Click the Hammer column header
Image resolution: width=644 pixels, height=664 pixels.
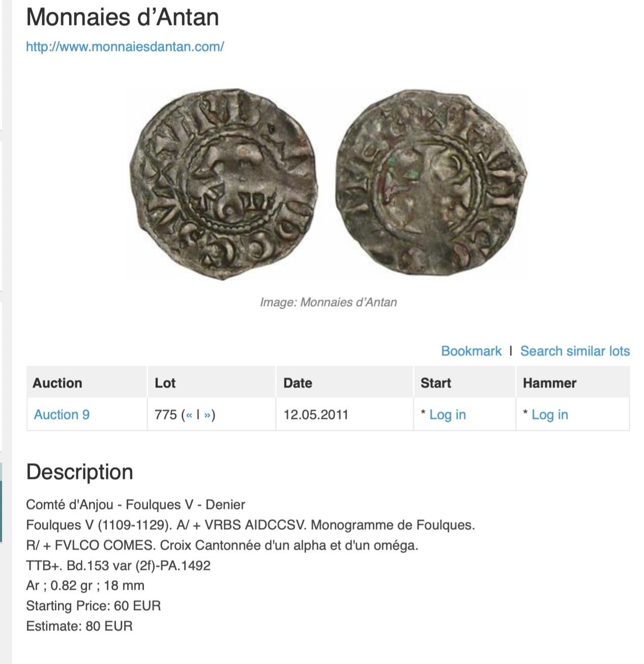coord(549,383)
